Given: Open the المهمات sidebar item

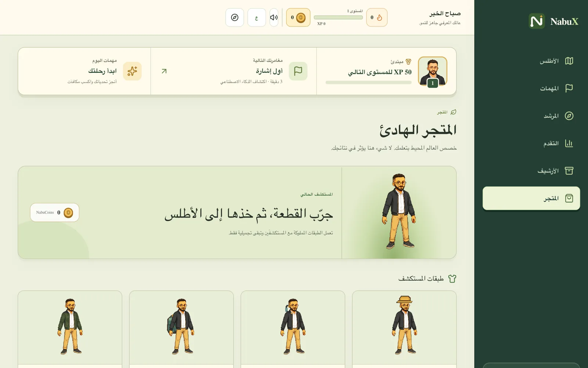Looking at the screenshot, I should pos(531,88).
